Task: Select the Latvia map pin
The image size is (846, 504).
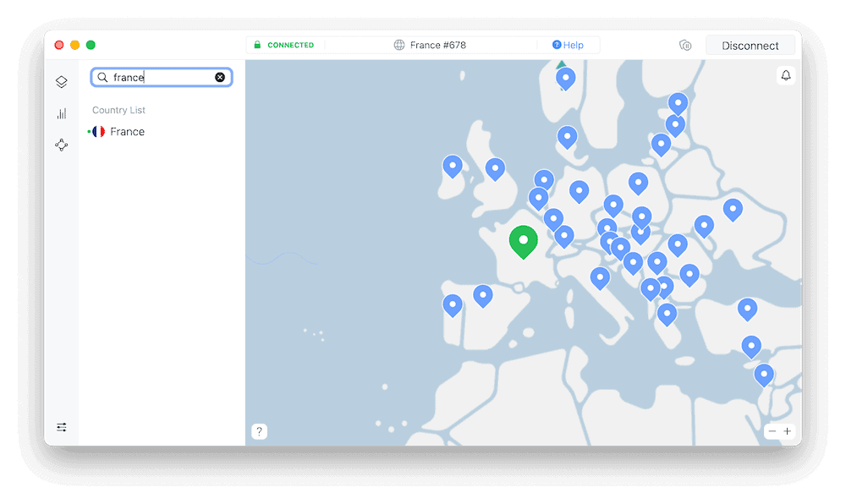Action: [661, 145]
